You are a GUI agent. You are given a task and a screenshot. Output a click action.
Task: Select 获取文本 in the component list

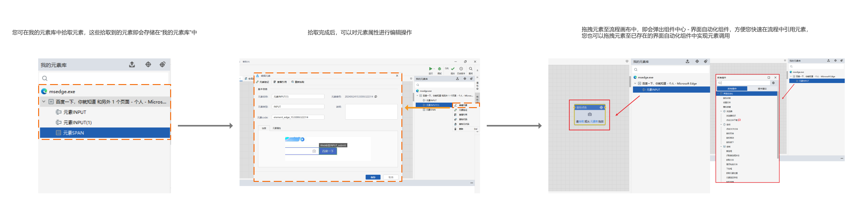[730, 160]
